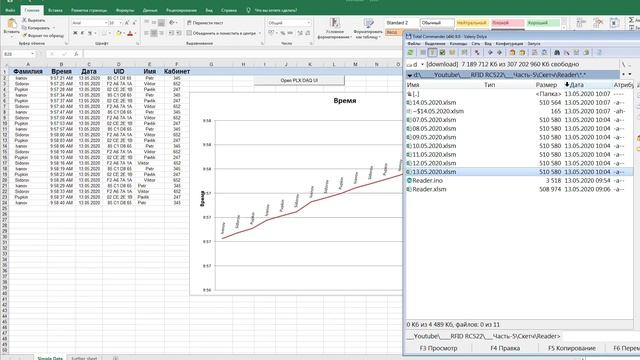Screen dimensions: 640x360
Task: Increase the font size with the larger A icon
Action: tap(127, 23)
